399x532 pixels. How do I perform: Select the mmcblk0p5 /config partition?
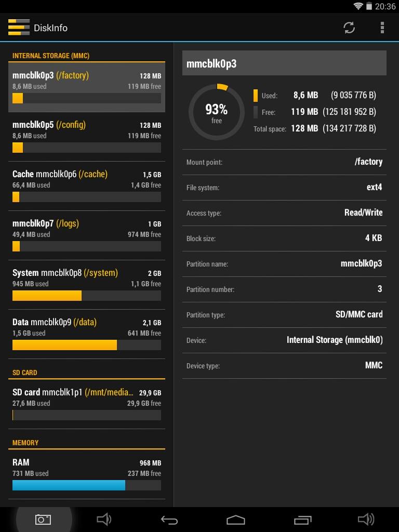point(87,136)
